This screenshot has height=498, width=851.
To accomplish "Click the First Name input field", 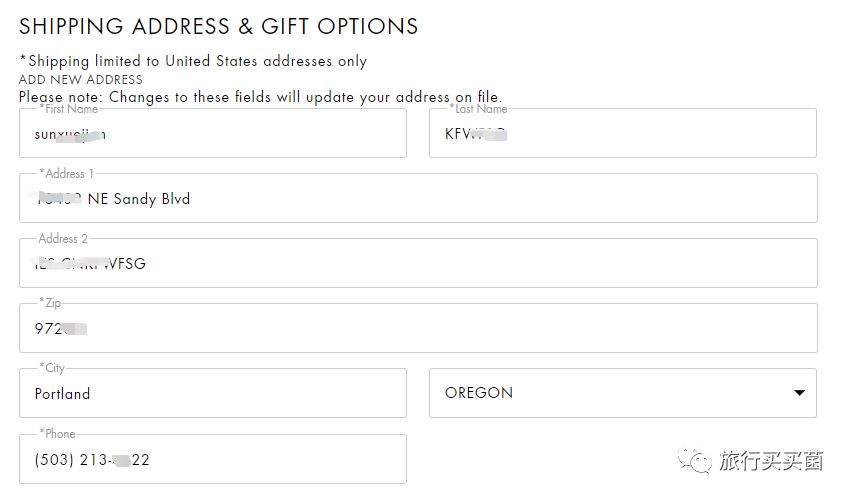I will pos(212,134).
